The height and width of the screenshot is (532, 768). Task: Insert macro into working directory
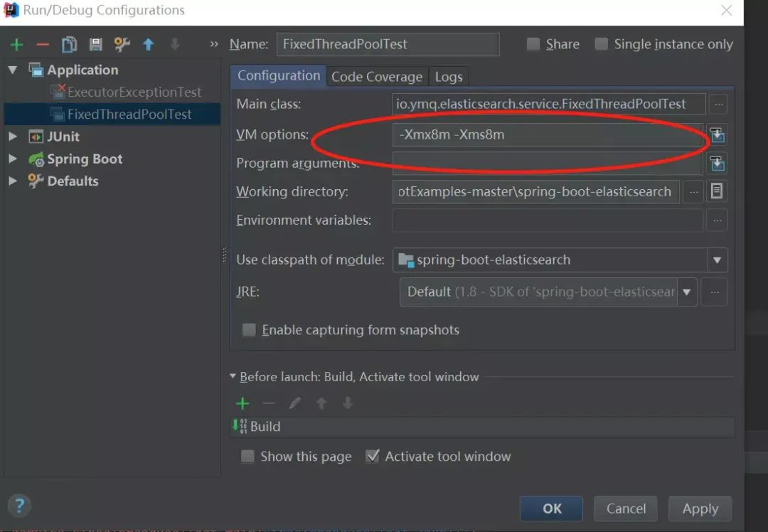coord(717,191)
